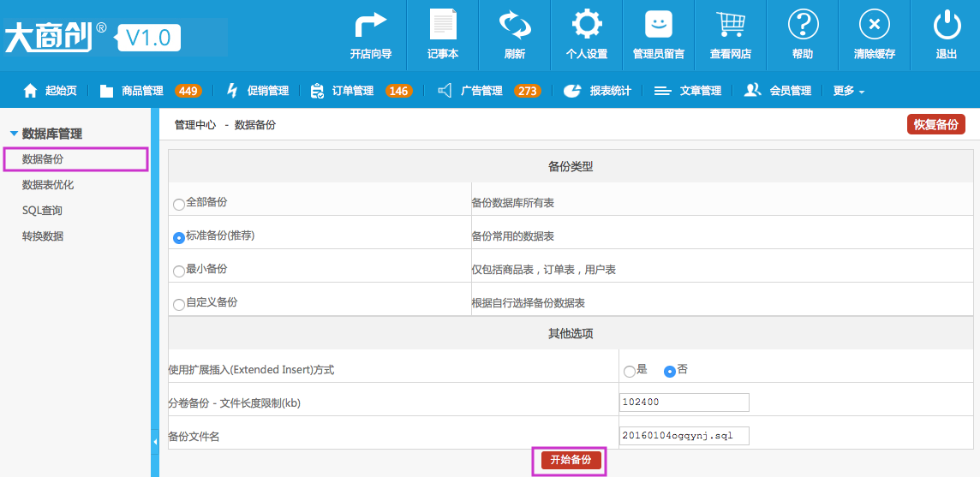
Task: Collapse sidebar using the left-edge arrow handle
Action: pos(155,442)
